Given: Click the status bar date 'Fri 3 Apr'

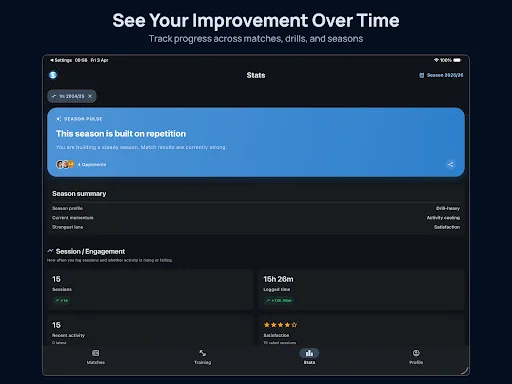Looking at the screenshot, I should click(x=99, y=60).
